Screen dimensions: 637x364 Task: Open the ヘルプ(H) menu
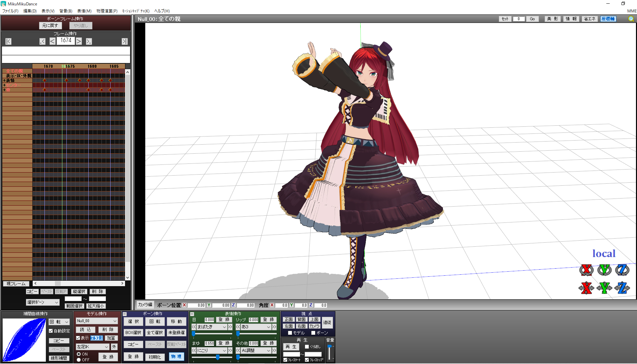pyautogui.click(x=162, y=11)
